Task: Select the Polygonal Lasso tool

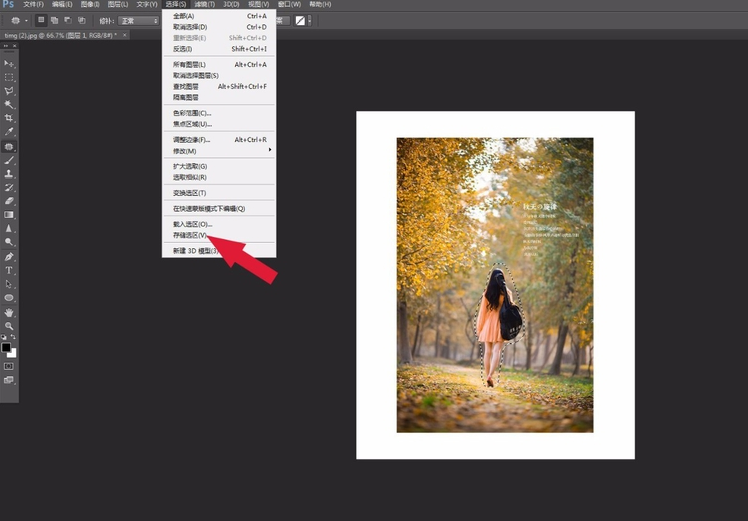Action: point(9,91)
